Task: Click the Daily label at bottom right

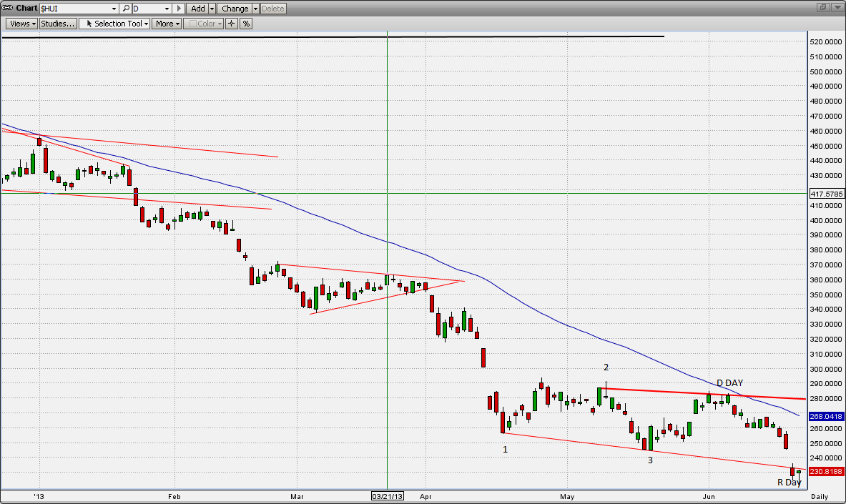Action: point(820,496)
